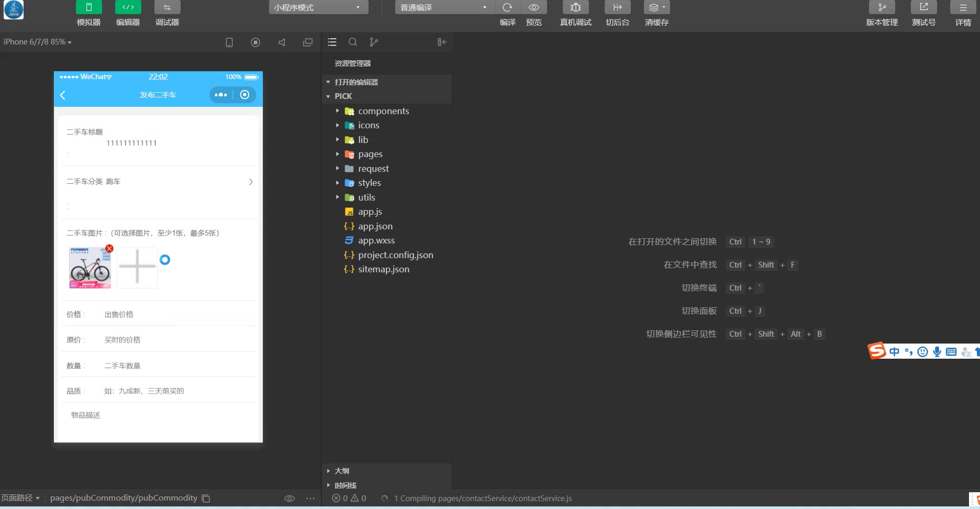Toggle the simulator panel button
The image size is (980, 509).
click(x=88, y=7)
